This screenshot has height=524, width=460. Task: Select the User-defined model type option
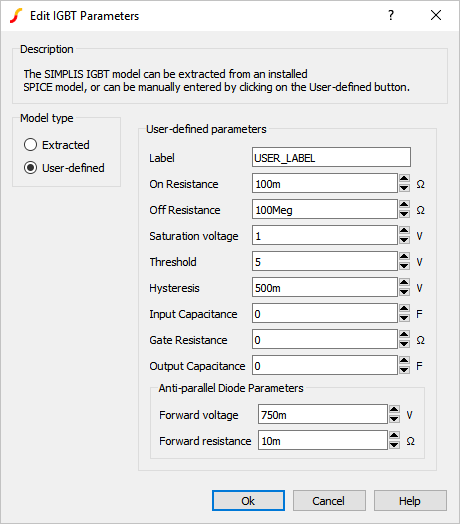point(30,168)
